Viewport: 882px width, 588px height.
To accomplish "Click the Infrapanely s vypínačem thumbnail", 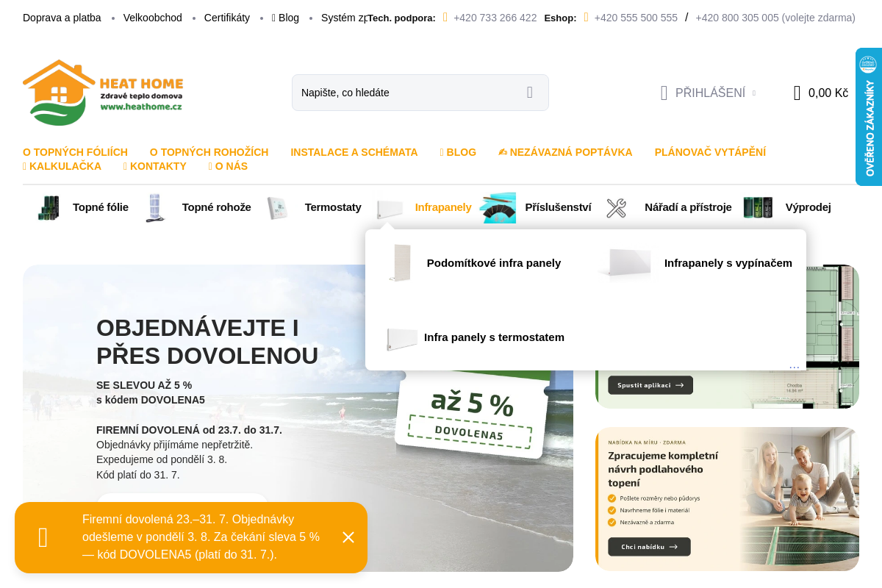I will tap(625, 263).
